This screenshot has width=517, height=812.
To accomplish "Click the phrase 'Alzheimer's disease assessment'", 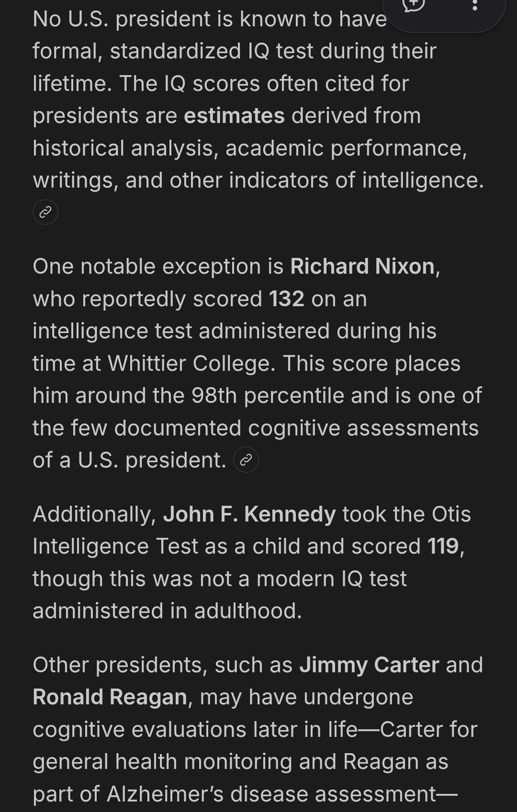I will [x=271, y=794].
